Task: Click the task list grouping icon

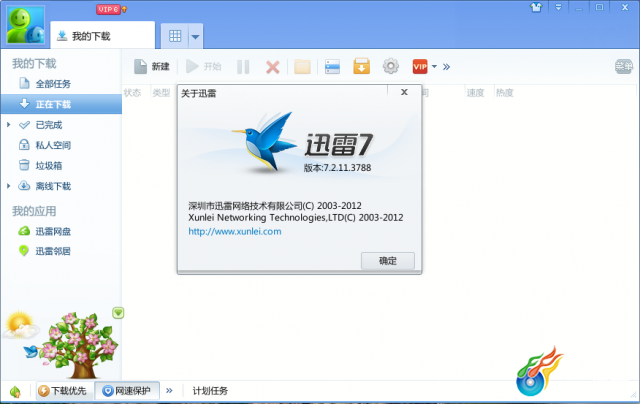Action: tap(332, 67)
